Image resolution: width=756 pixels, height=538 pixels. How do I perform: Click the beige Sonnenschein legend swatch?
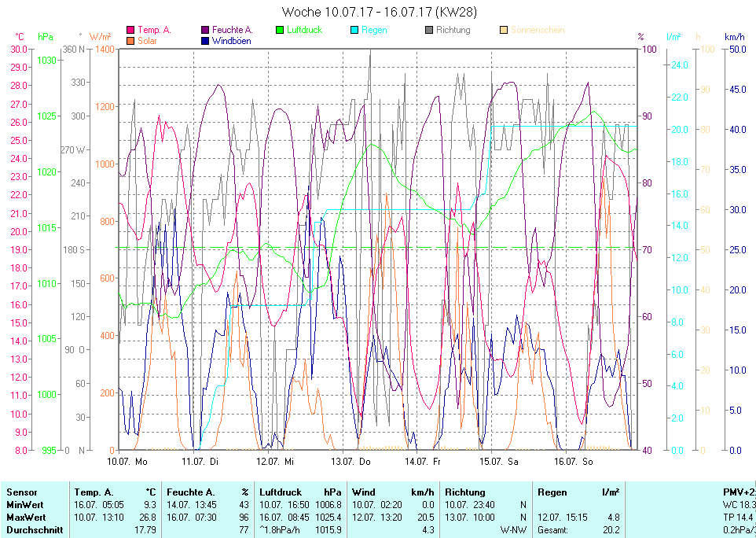tap(504, 30)
